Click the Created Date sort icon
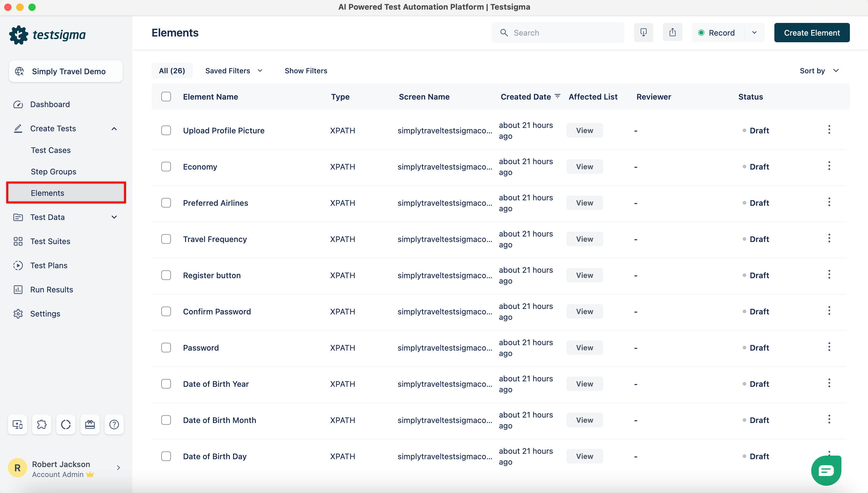This screenshot has width=868, height=493. (x=558, y=97)
